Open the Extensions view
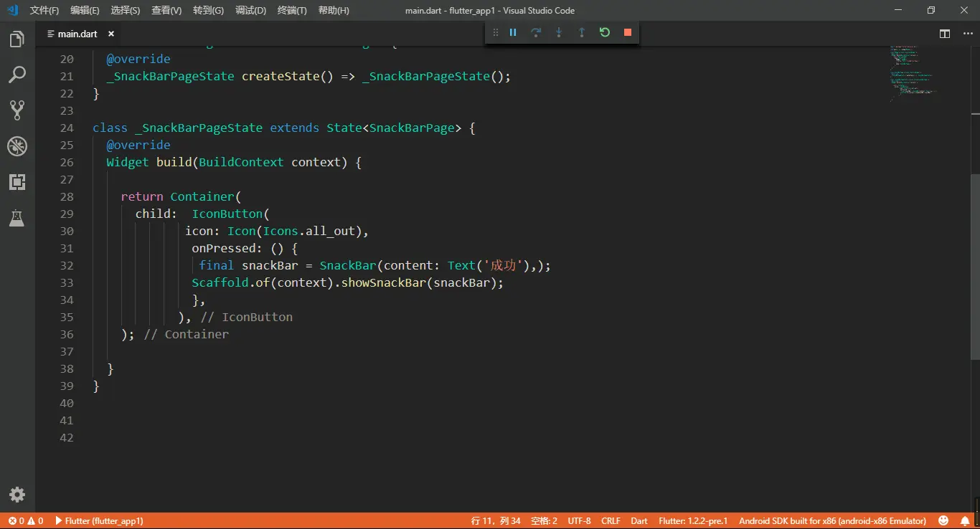Viewport: 980px width, 529px height. (x=17, y=182)
